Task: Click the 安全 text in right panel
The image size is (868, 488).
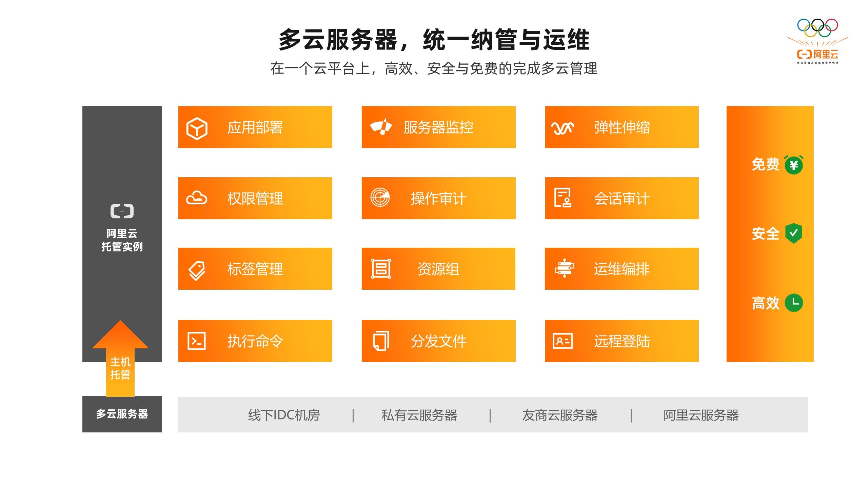Action: (x=765, y=234)
